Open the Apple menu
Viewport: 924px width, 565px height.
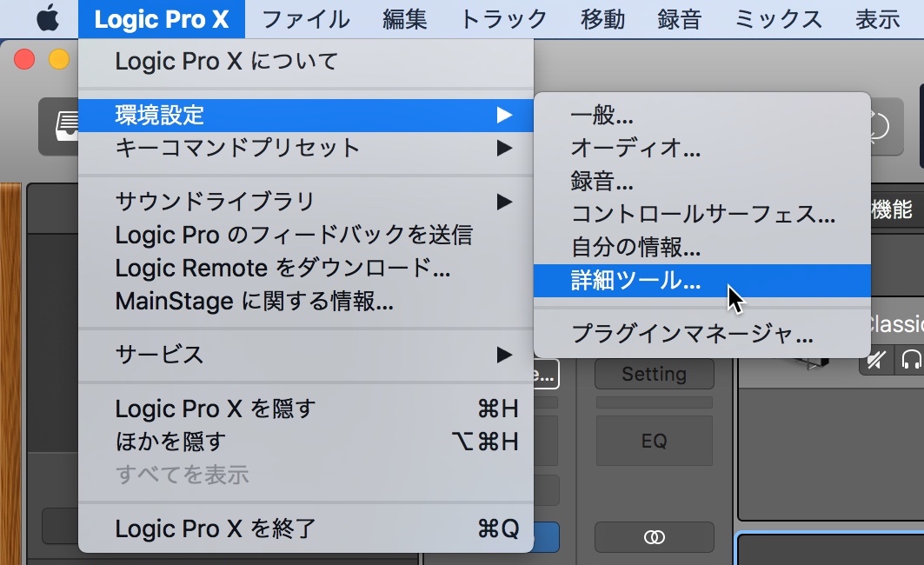point(49,19)
